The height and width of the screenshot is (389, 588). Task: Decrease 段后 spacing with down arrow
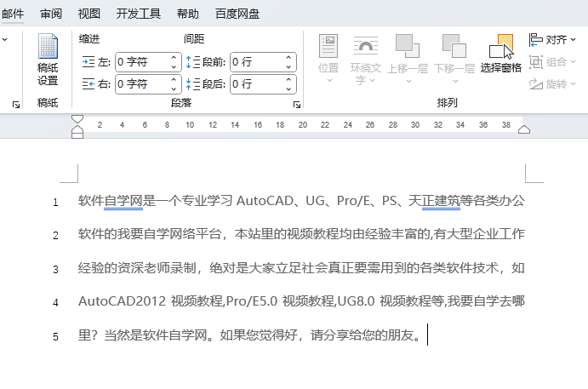288,89
